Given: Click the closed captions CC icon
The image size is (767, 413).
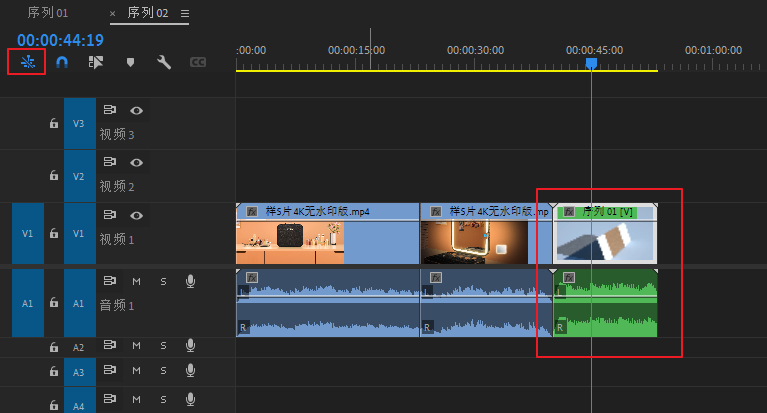Looking at the screenshot, I should 198,62.
